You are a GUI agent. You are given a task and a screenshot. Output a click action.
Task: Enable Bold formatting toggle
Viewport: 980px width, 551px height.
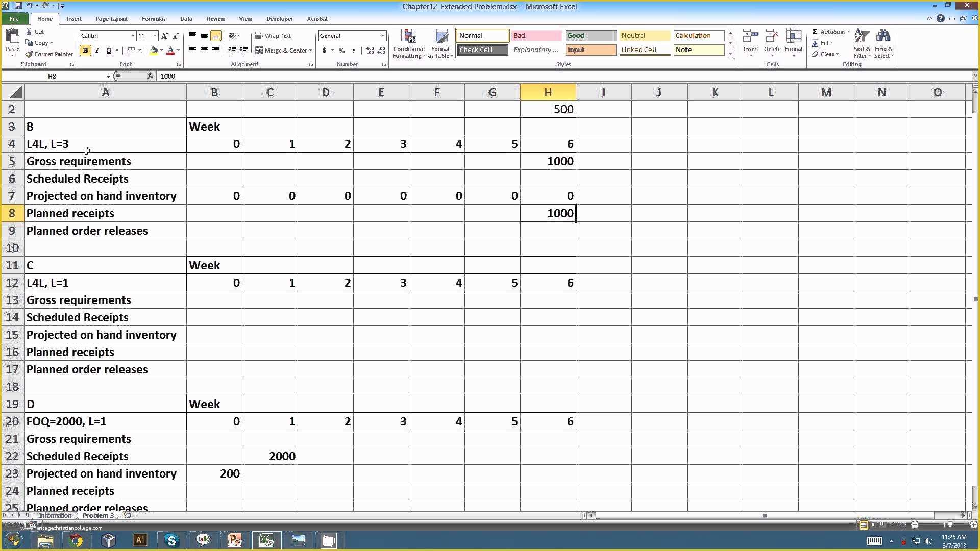[x=85, y=51]
